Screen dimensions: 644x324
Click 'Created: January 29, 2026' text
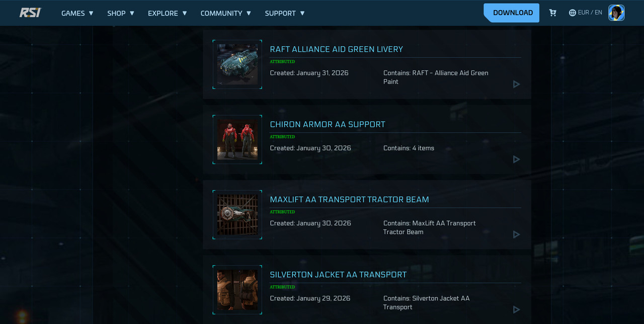(310, 298)
